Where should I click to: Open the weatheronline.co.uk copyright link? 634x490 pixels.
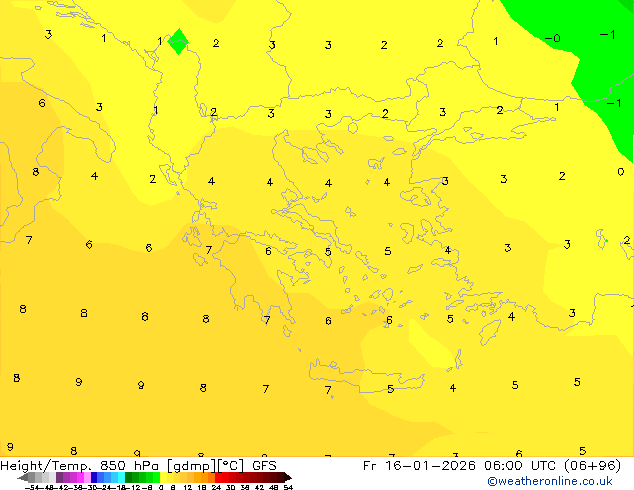click(550, 481)
